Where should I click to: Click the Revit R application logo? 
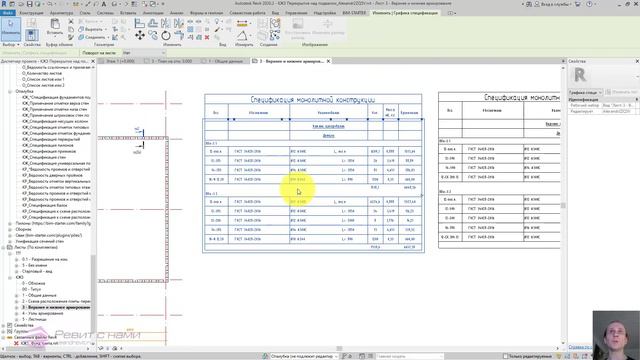point(4,4)
